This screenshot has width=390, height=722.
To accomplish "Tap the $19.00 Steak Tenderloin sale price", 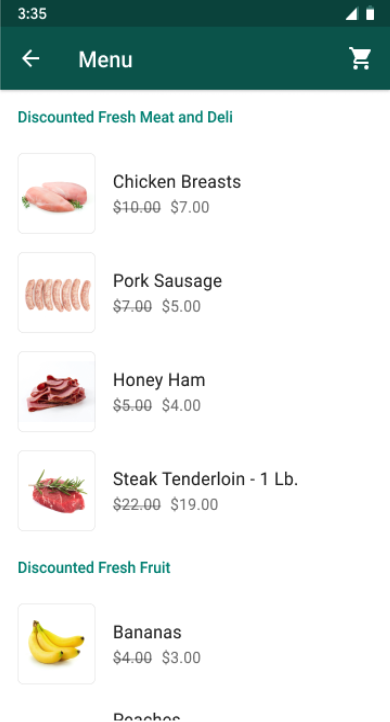I will pyautogui.click(x=194, y=504).
